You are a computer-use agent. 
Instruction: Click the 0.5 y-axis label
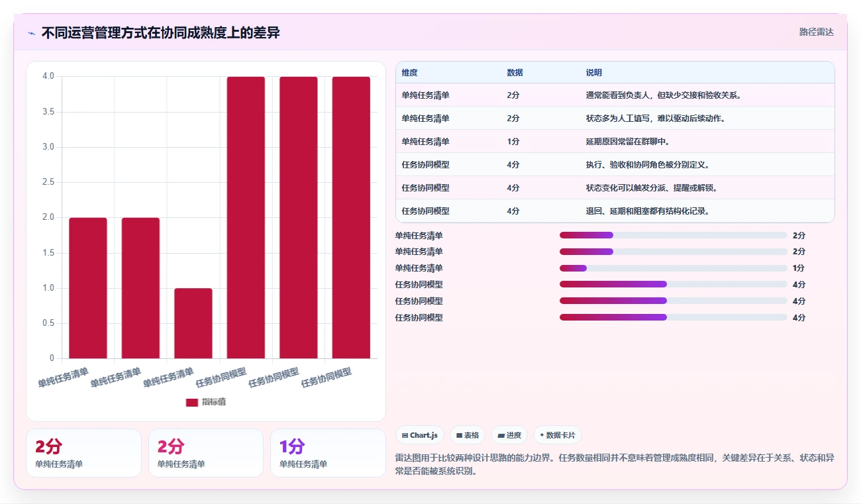tap(48, 323)
